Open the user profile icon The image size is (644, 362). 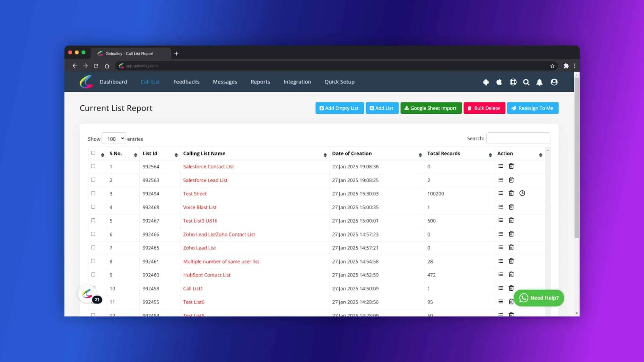coord(554,82)
